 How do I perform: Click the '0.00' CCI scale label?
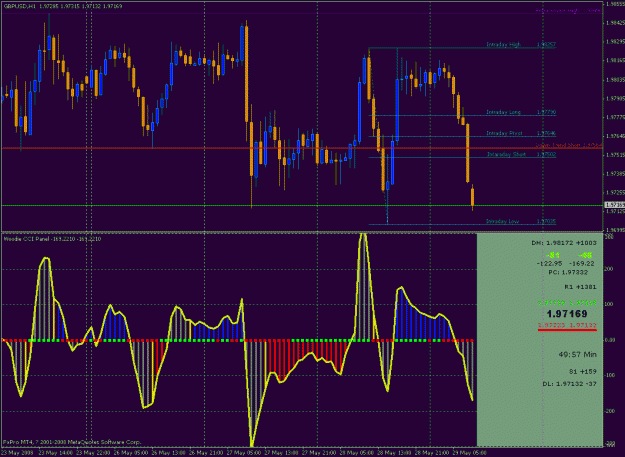[609, 340]
